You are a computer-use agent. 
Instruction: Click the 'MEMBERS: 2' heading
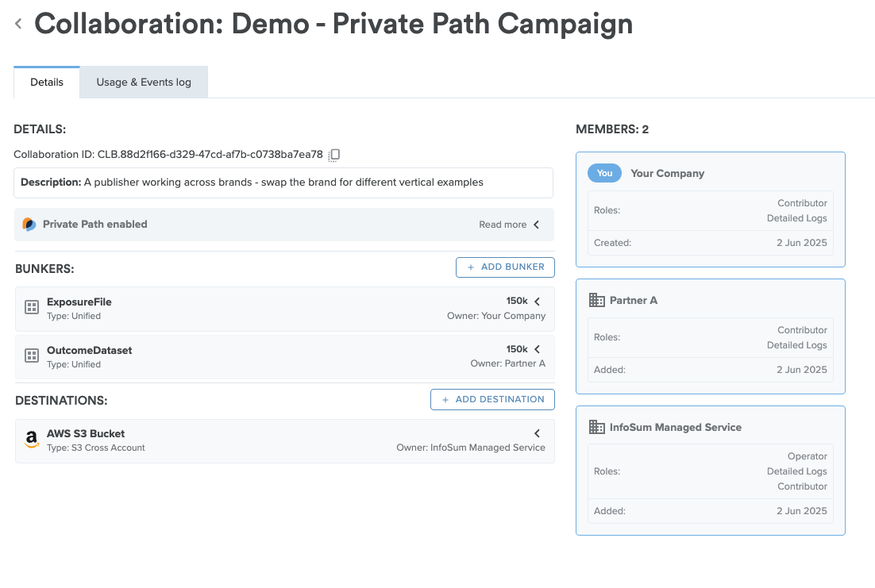click(612, 129)
